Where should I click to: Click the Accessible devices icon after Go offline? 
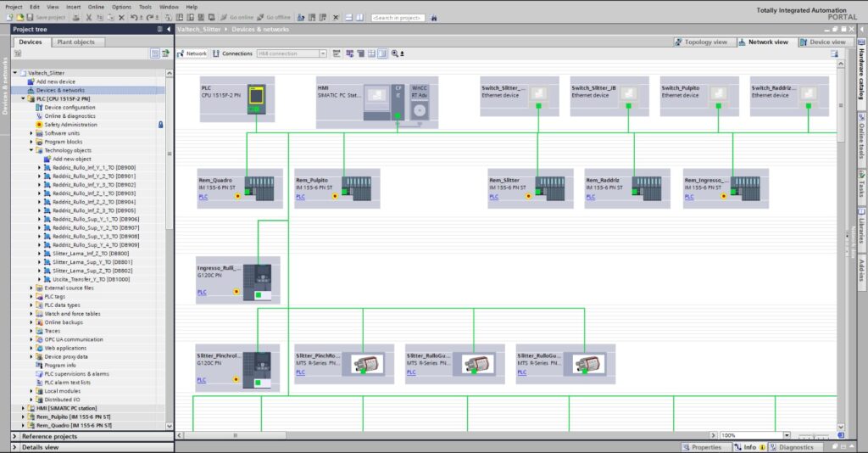301,18
